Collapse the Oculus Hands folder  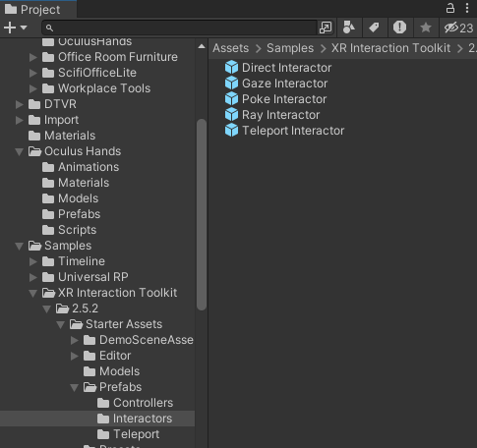20,151
